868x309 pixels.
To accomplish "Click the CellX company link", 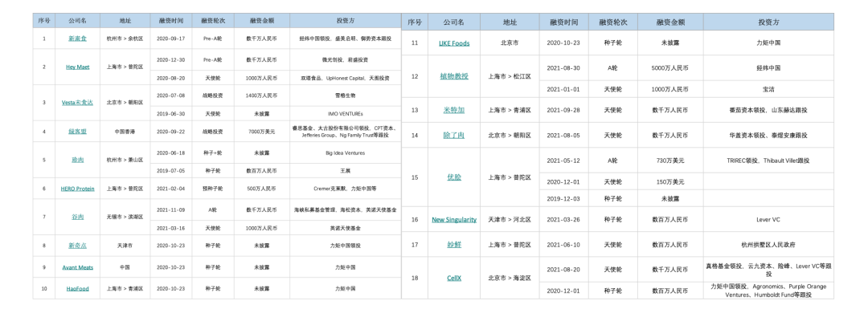I will click(454, 278).
